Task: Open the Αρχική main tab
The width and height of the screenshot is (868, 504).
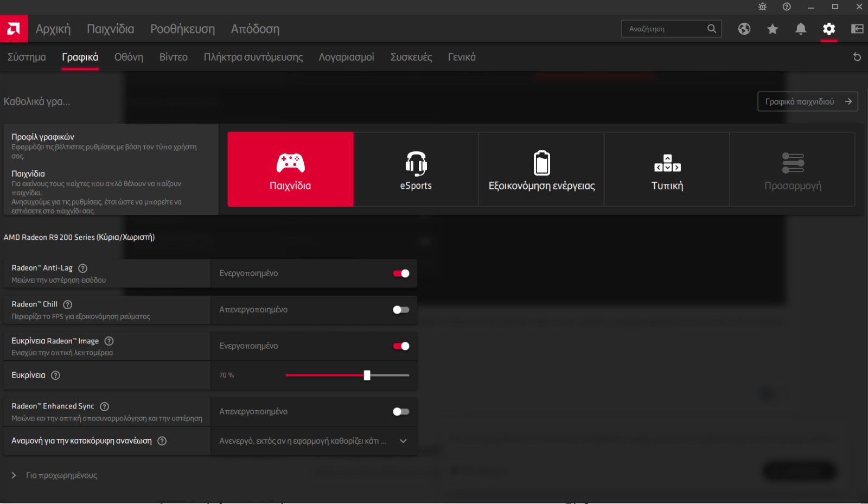Action: coord(53,29)
